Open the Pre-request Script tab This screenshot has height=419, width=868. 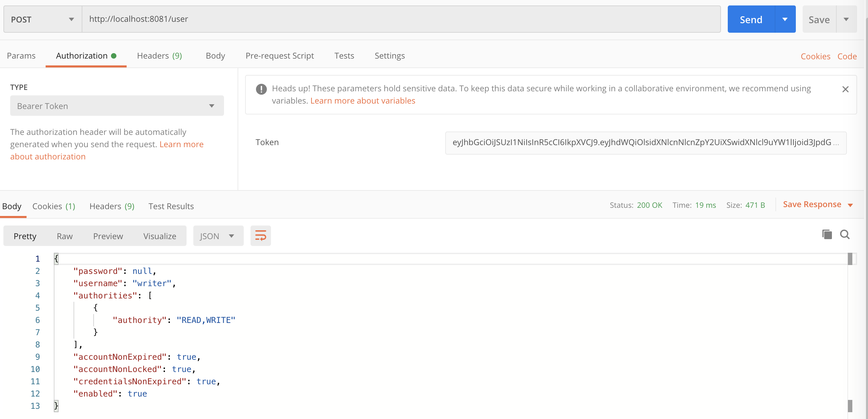click(279, 56)
